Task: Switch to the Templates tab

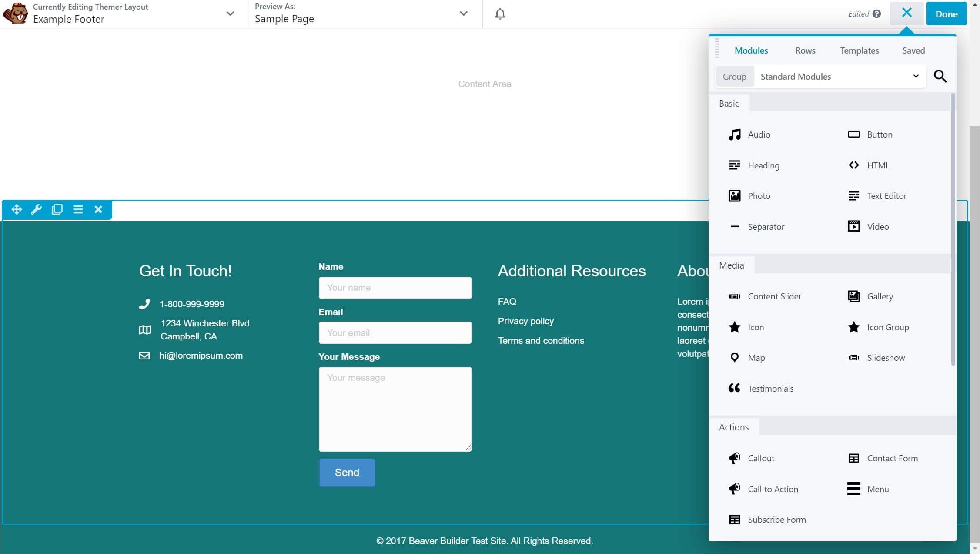Action: 860,50
